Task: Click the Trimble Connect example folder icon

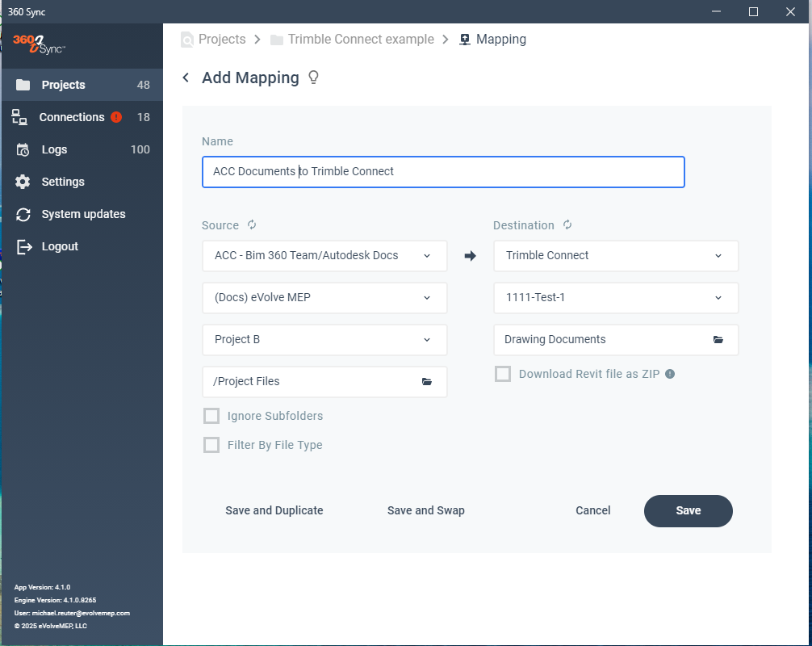Action: coord(277,40)
